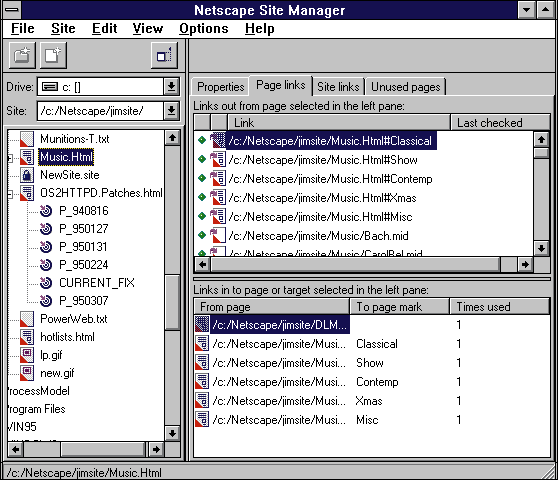Open the window system menu box
The image size is (558, 480).
(x=12, y=10)
